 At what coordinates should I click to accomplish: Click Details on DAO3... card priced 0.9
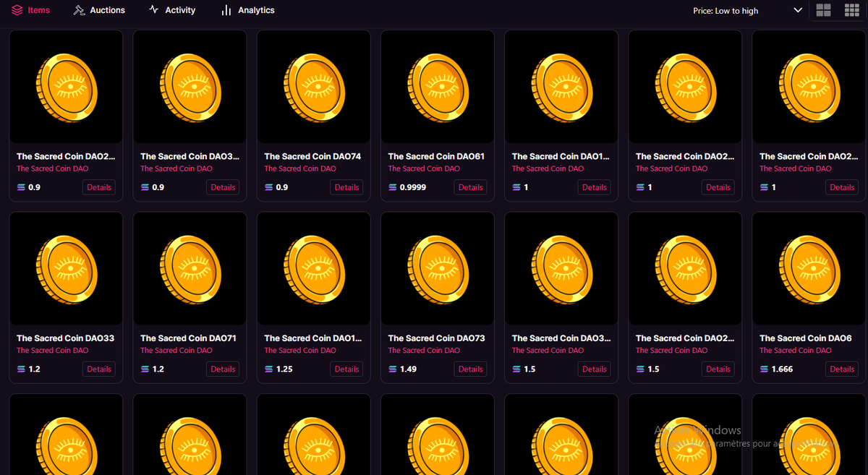[223, 187]
